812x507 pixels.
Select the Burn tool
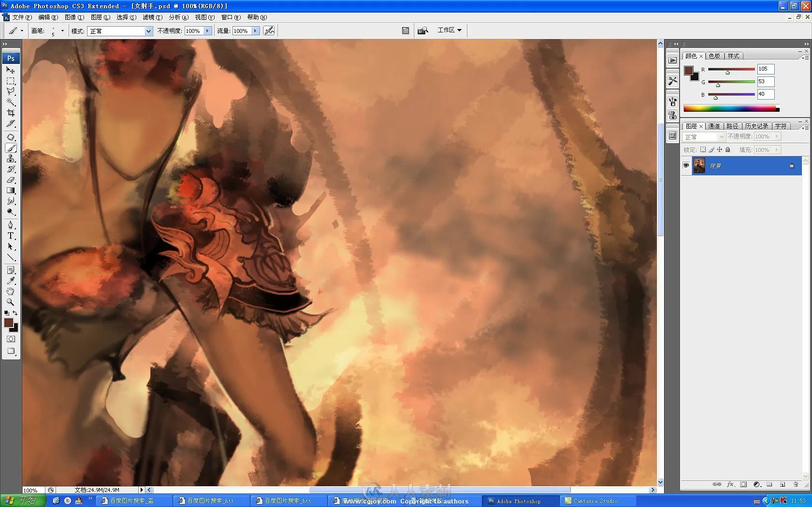11,212
